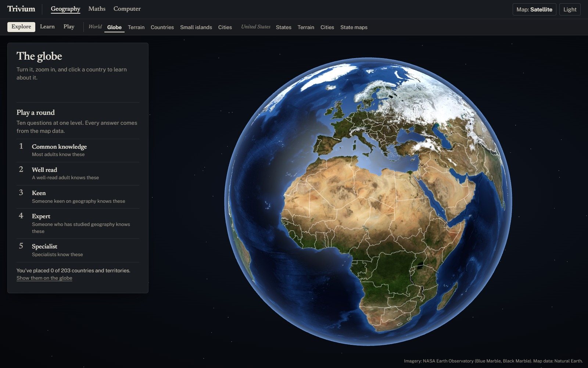Click the Play a round heading
The image size is (588, 368).
[36, 113]
